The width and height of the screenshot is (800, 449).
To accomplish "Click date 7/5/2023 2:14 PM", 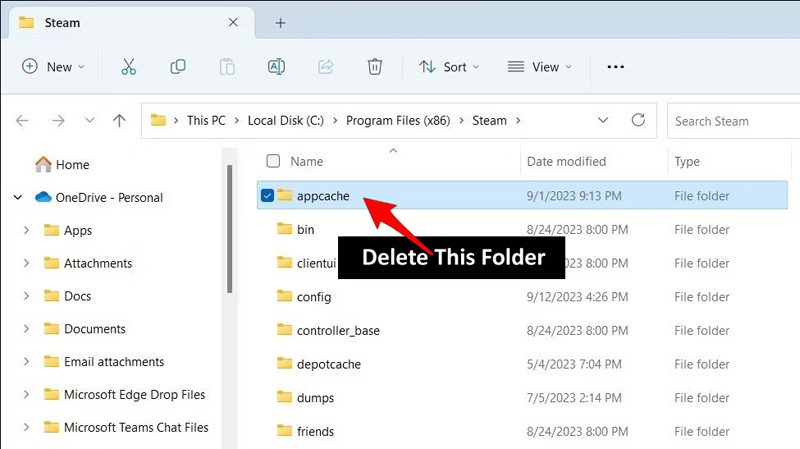I will tap(574, 397).
